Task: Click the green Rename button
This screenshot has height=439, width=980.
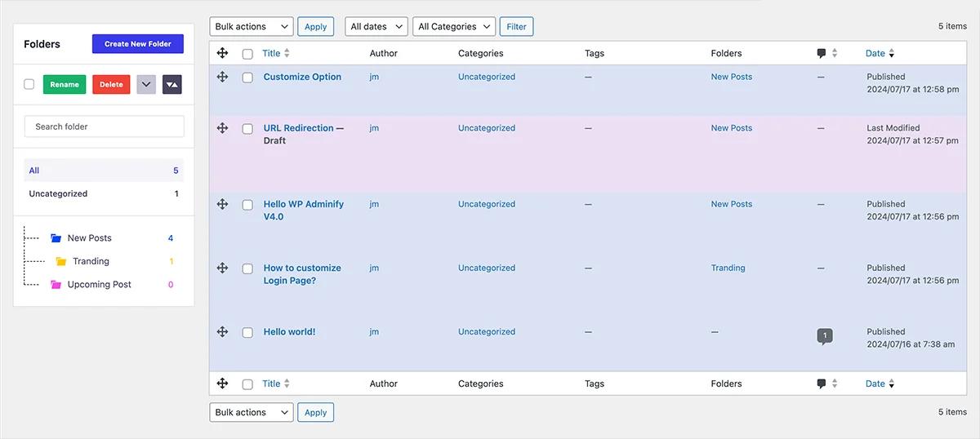Action: (x=65, y=84)
